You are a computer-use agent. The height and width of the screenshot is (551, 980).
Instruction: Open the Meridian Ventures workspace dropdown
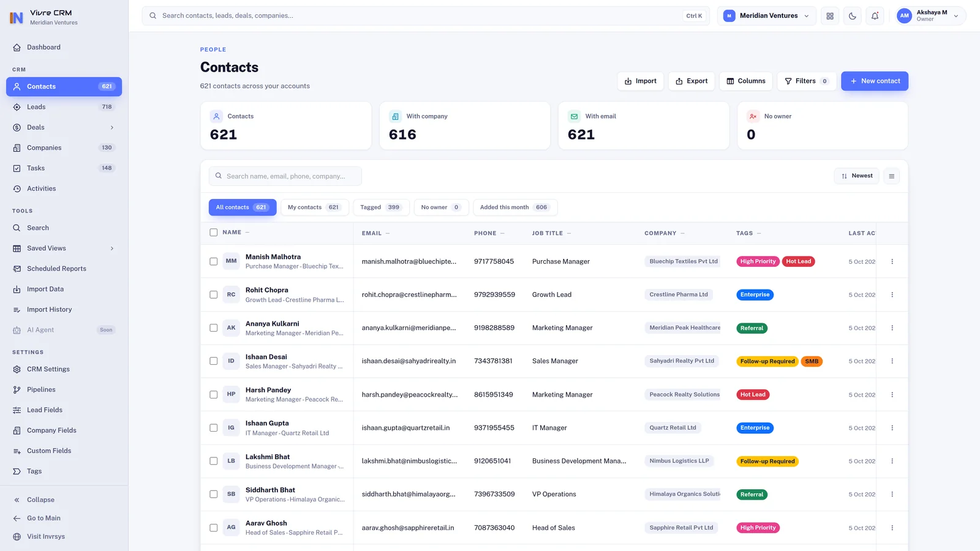click(767, 16)
